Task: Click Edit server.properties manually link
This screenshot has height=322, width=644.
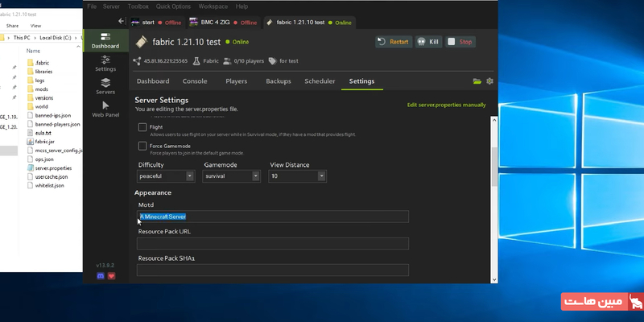Action: point(446,105)
